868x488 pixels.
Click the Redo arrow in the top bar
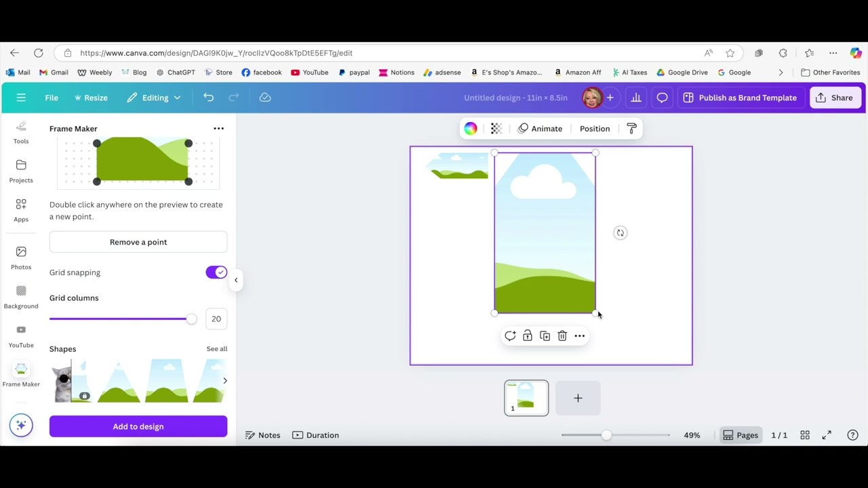click(x=233, y=98)
